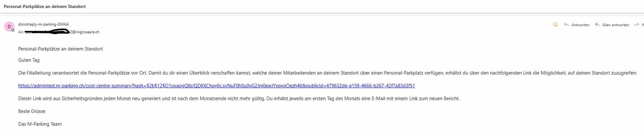Screen dimensions: 644x135
Task: Open the admintest.m-parking.ch cost-centre-summary link
Action: [x=216, y=86]
